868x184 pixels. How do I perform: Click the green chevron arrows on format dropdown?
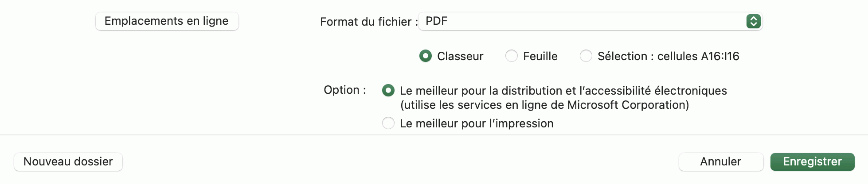pos(753,21)
